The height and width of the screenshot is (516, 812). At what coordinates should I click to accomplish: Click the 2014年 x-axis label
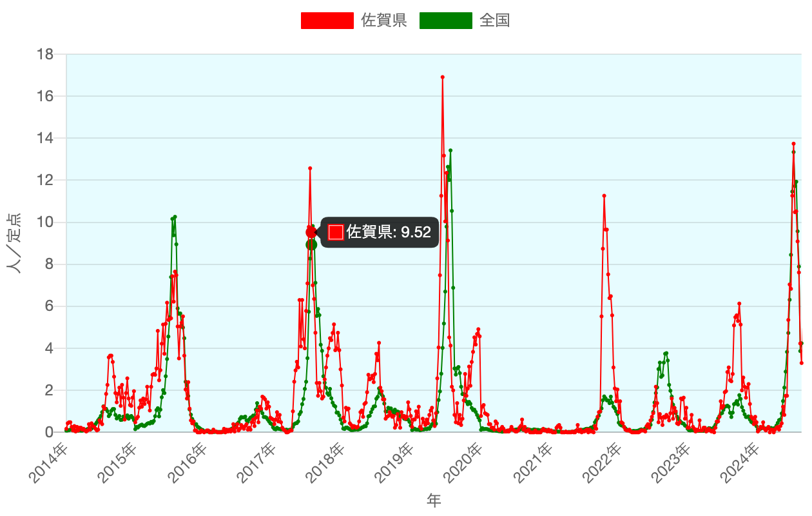(x=50, y=463)
